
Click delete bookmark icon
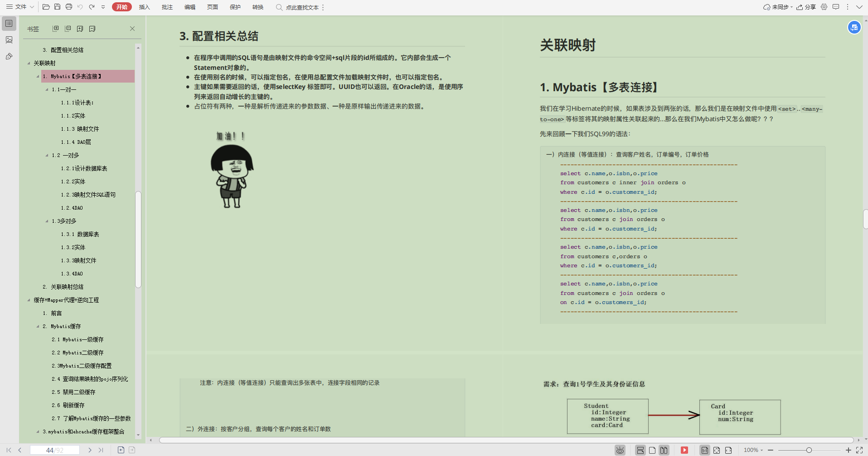tap(92, 29)
